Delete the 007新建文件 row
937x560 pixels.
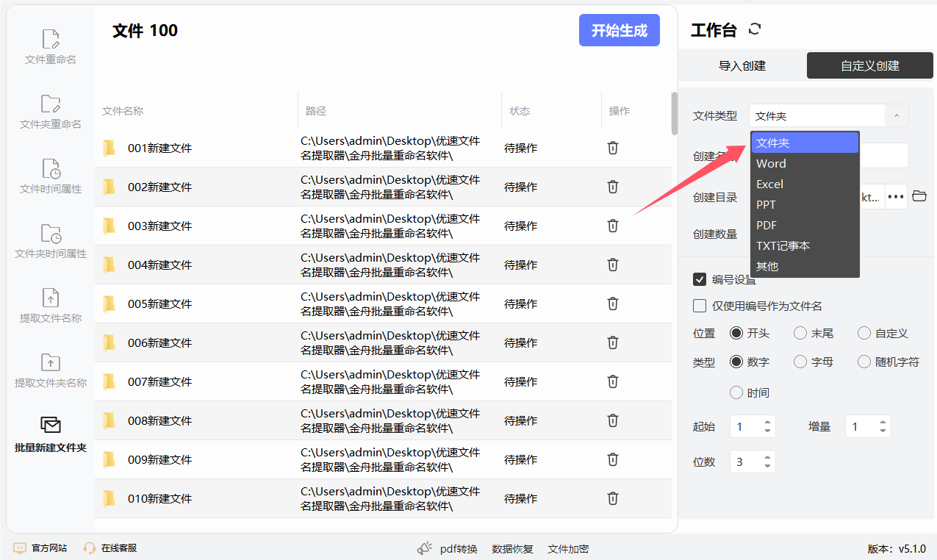pyautogui.click(x=613, y=381)
